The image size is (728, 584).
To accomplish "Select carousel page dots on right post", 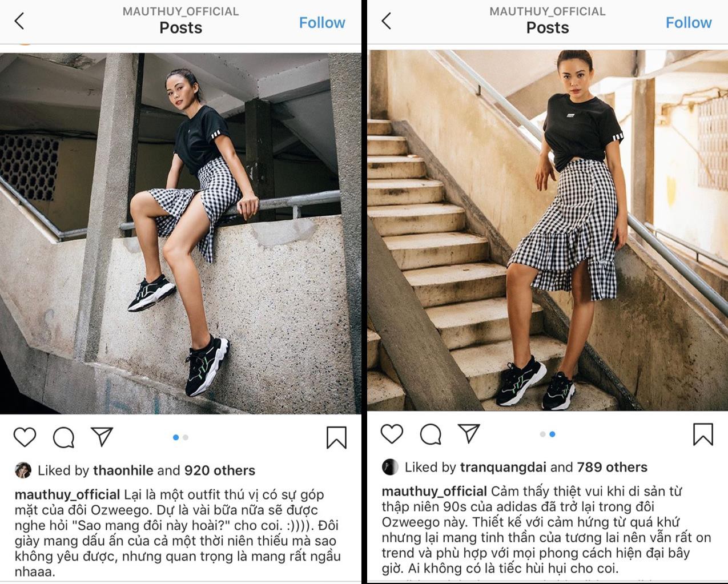I will pyautogui.click(x=548, y=434).
